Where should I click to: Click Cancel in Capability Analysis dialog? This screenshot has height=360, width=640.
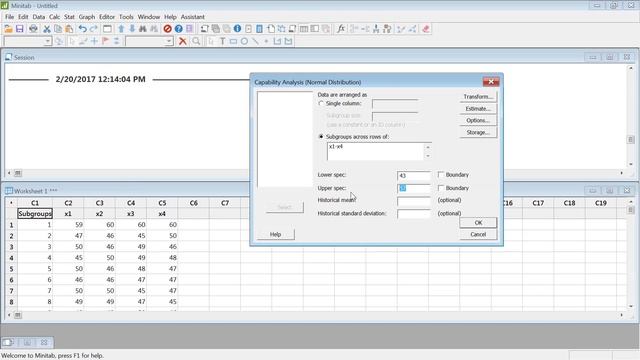click(x=478, y=234)
